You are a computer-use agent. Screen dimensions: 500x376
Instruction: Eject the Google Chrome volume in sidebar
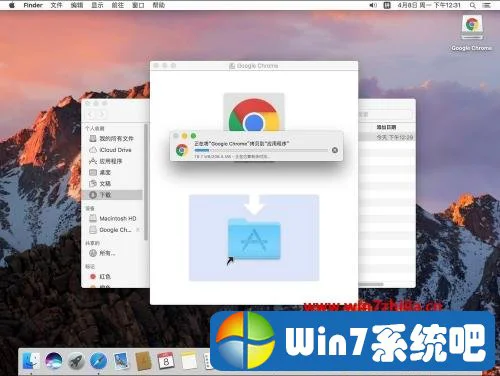tap(138, 230)
